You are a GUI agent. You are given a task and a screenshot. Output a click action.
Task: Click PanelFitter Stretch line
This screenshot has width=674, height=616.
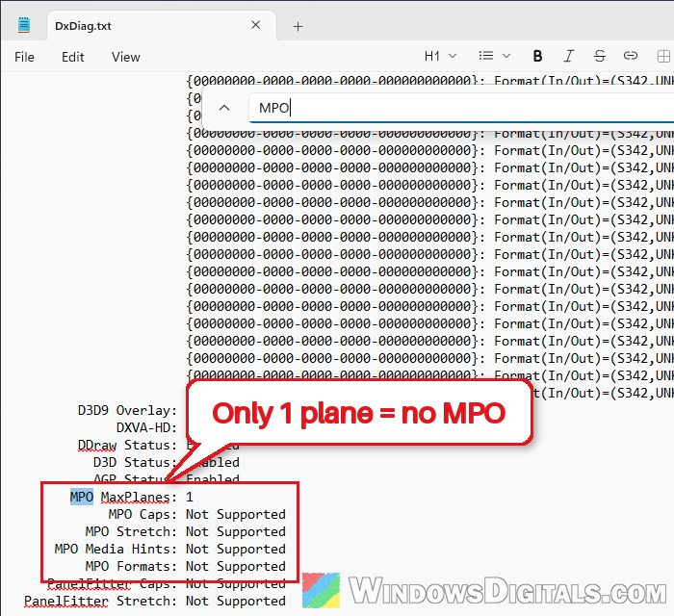click(155, 601)
